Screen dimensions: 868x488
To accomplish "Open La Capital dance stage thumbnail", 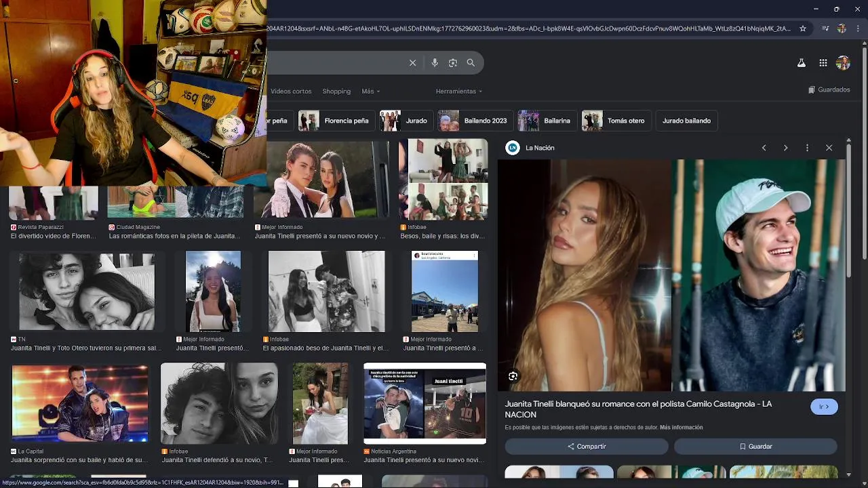I will coord(80,404).
